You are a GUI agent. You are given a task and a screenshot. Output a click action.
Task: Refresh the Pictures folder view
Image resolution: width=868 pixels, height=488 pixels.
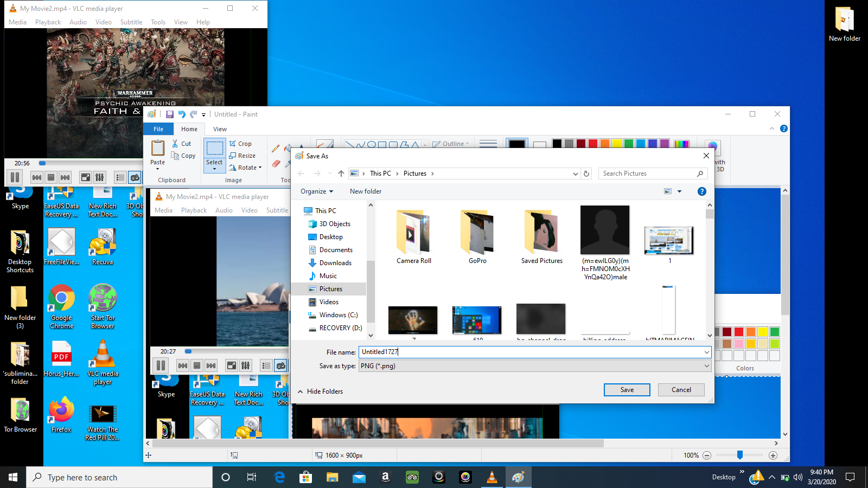586,174
